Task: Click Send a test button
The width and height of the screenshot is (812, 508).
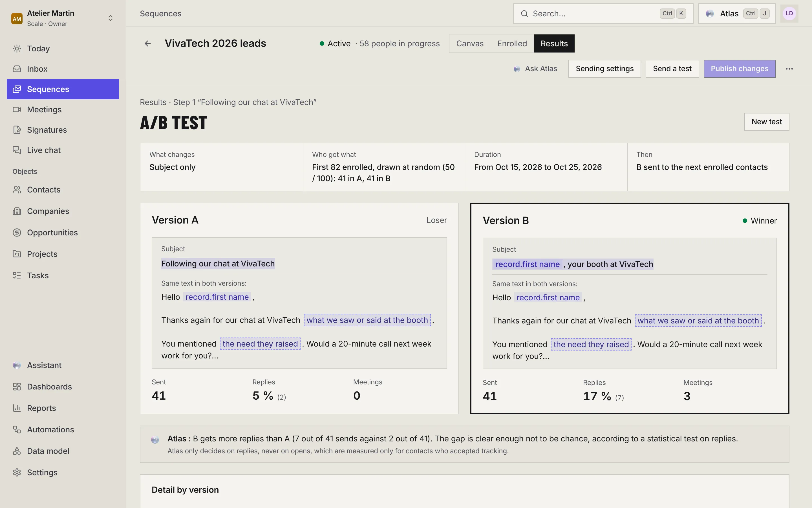Action: pyautogui.click(x=672, y=69)
